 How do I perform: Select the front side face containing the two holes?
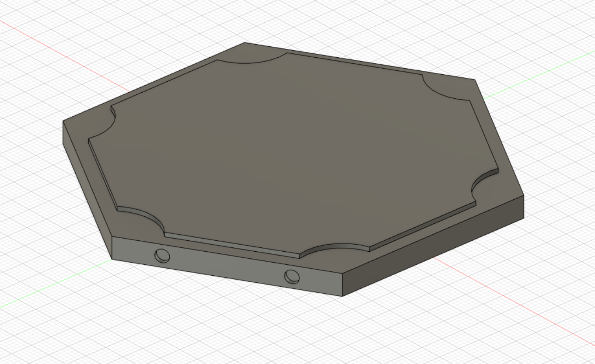(x=227, y=267)
